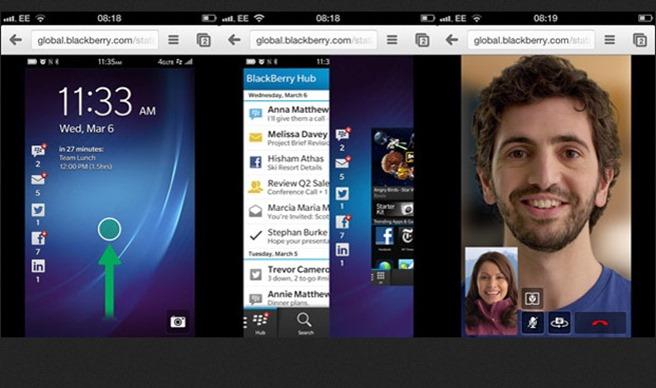Focus the URL field in the right browser panel
Viewport: 656px width, 388px height.
[x=531, y=41]
